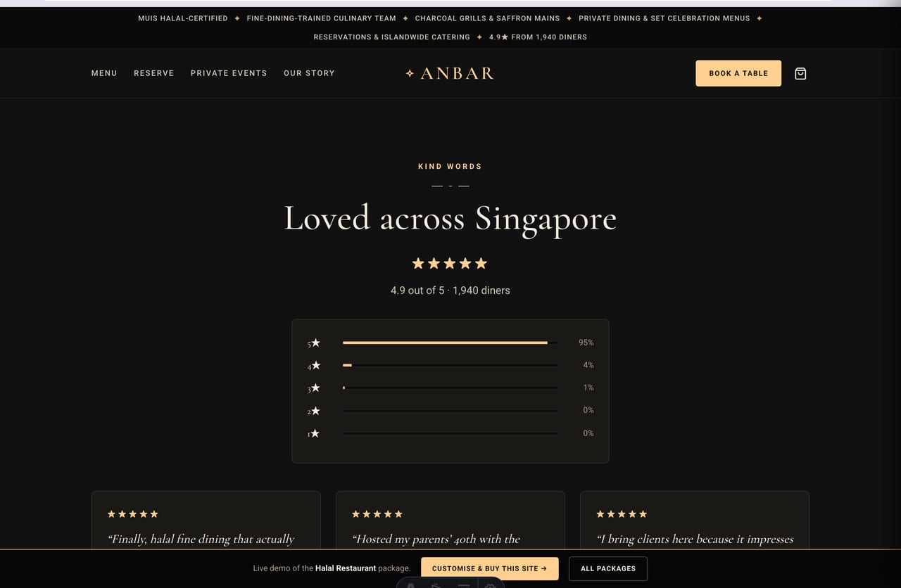The height and width of the screenshot is (588, 901).
Task: Click the star icon in the 5★ row
Action: tap(315, 343)
